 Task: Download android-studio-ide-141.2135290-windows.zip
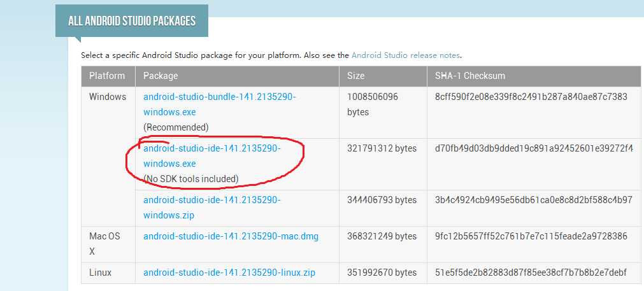(x=212, y=208)
